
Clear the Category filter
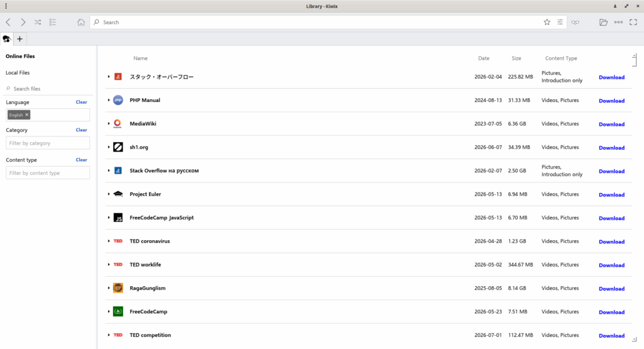(x=81, y=130)
